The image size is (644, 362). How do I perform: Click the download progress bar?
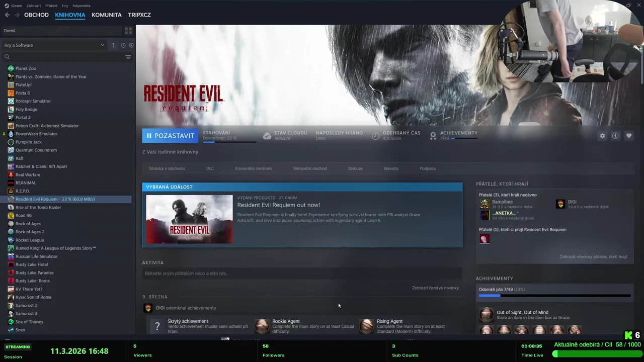229,142
